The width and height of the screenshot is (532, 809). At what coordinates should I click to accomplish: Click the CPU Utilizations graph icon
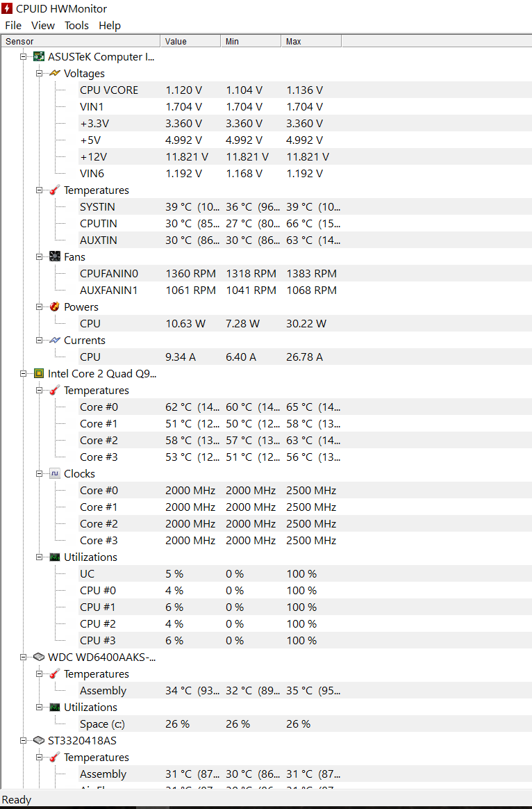tap(55, 557)
